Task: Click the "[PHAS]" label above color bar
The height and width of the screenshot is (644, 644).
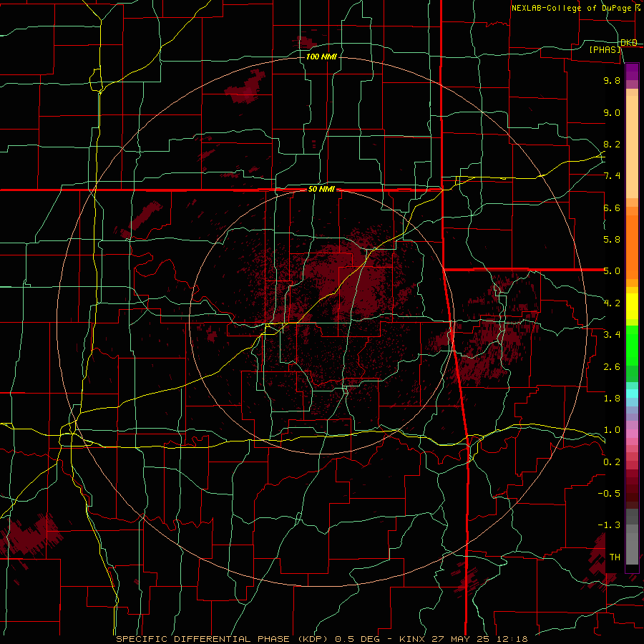Action: coord(605,49)
